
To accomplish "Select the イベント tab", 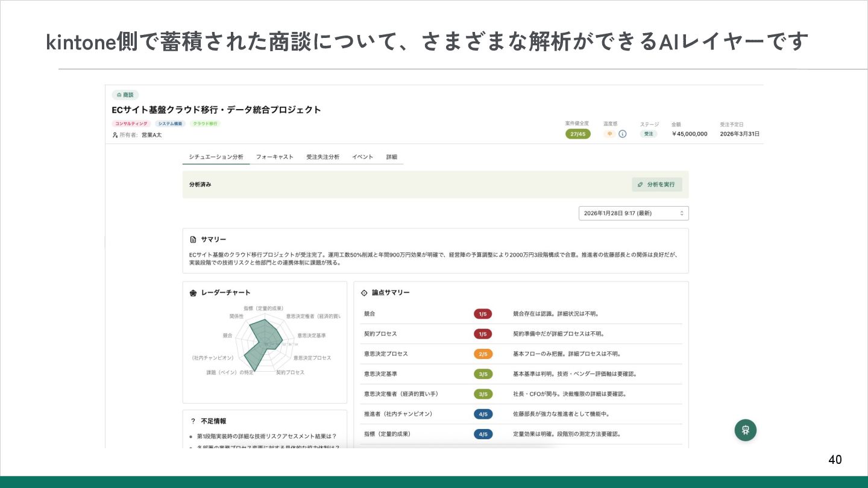I will pos(363,157).
